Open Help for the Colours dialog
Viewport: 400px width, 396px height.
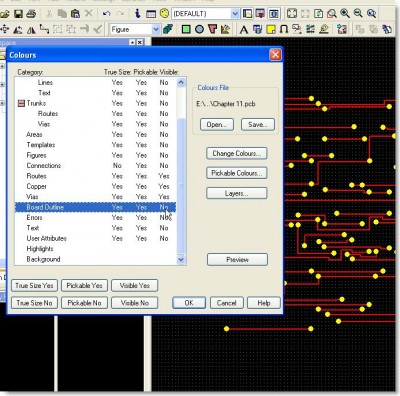click(x=264, y=303)
